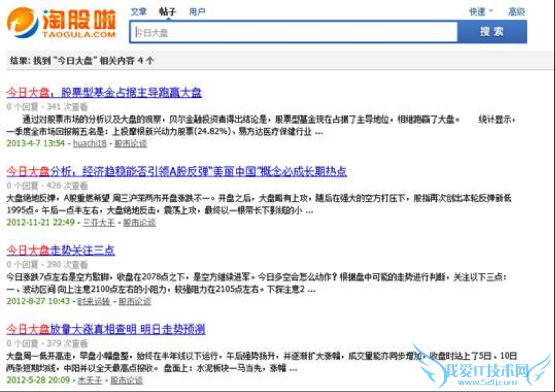The height and width of the screenshot is (392, 555).
Task: Click the text 0 个回复 - 390 次查看
Action: pyautogui.click(x=47, y=264)
